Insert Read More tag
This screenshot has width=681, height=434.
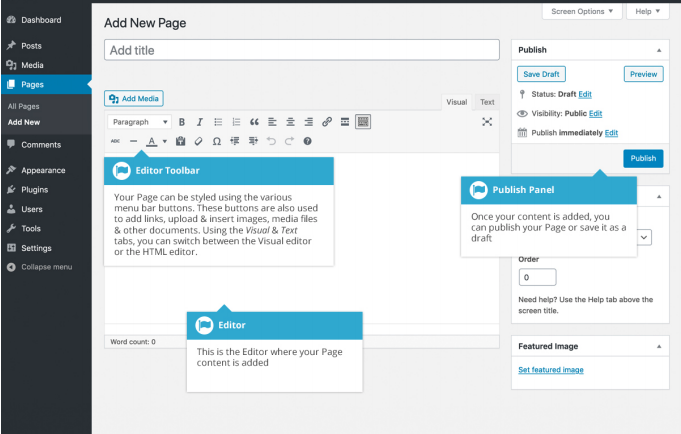(x=345, y=122)
